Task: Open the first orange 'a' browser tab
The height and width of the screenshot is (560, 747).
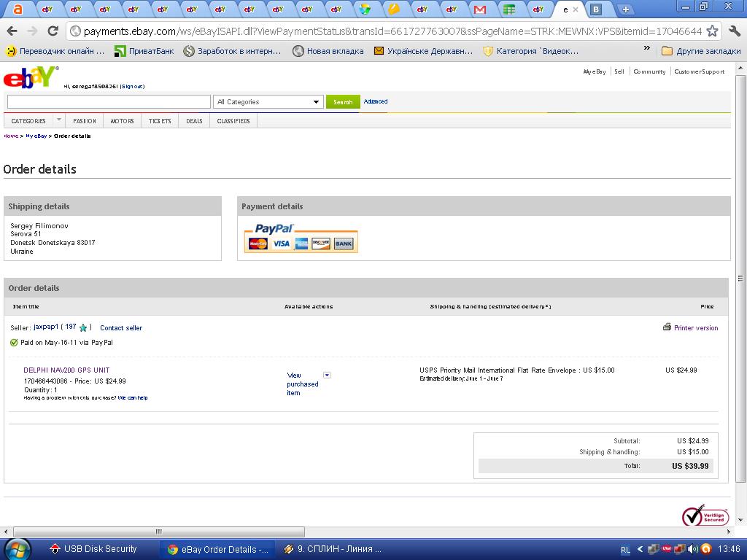Action: [x=18, y=9]
